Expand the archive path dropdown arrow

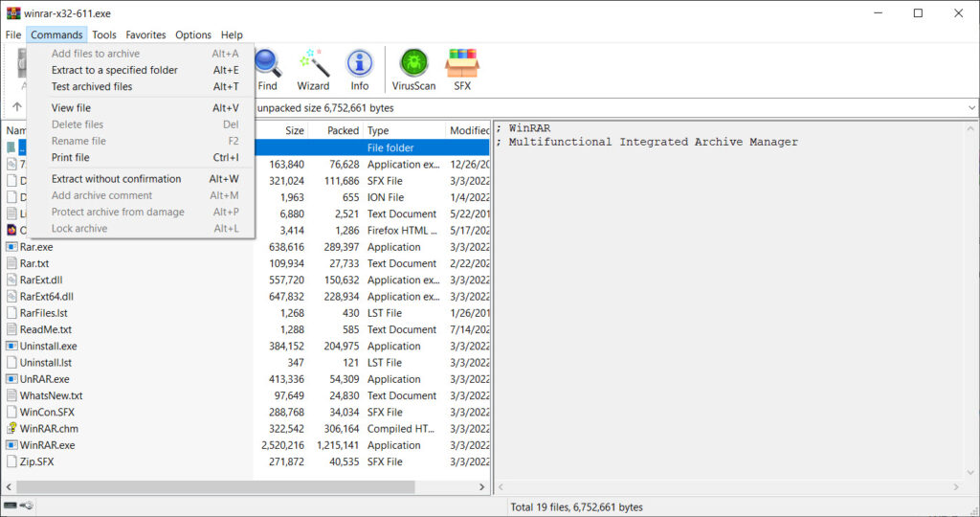tap(970, 108)
